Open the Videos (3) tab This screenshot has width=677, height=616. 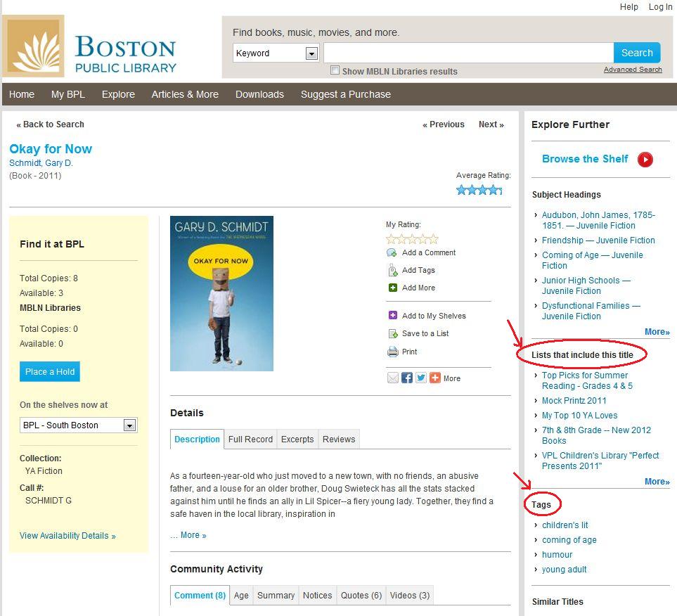[410, 596]
